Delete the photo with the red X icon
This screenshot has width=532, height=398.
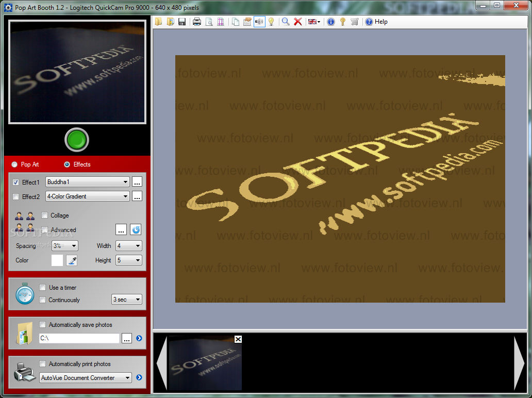tap(297, 22)
